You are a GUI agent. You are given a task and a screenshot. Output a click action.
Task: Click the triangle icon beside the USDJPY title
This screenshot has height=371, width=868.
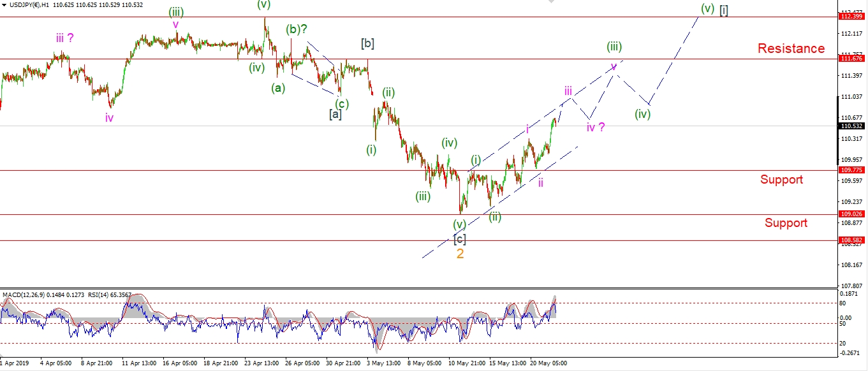click(4, 5)
